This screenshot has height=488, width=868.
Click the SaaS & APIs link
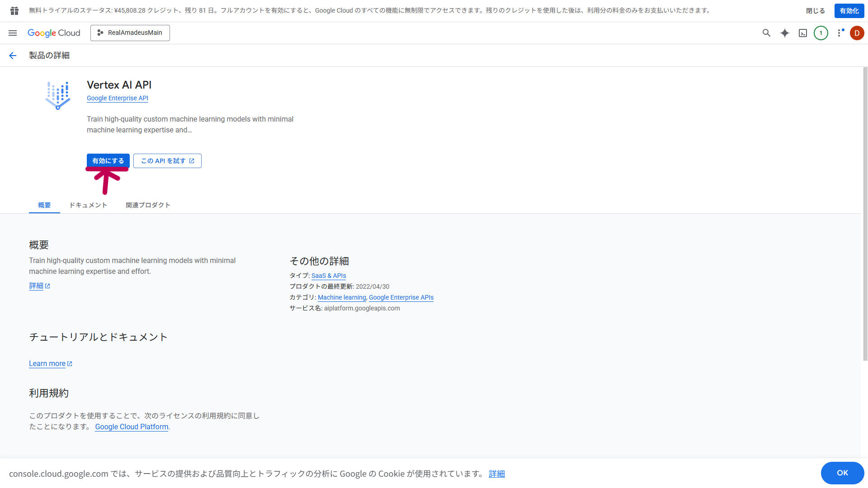coord(329,276)
